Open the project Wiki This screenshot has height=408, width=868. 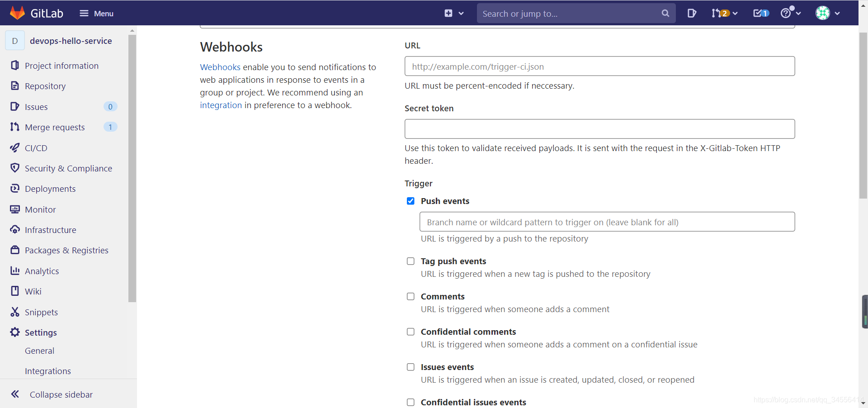coord(33,291)
